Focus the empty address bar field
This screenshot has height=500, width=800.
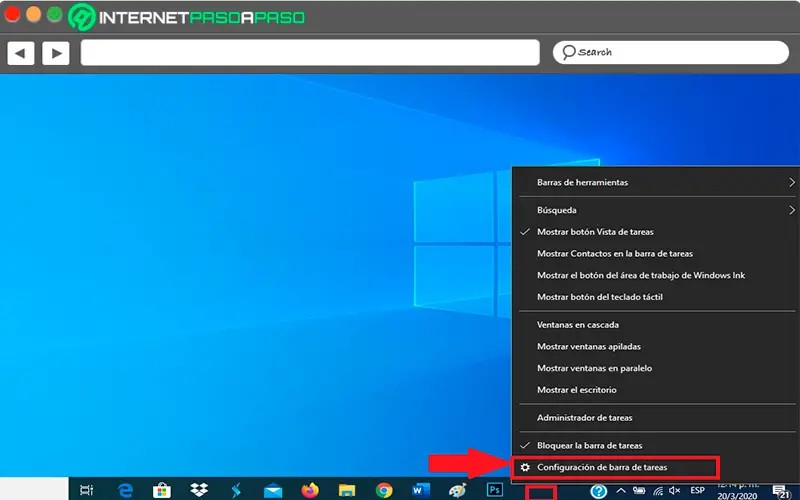pyautogui.click(x=310, y=53)
